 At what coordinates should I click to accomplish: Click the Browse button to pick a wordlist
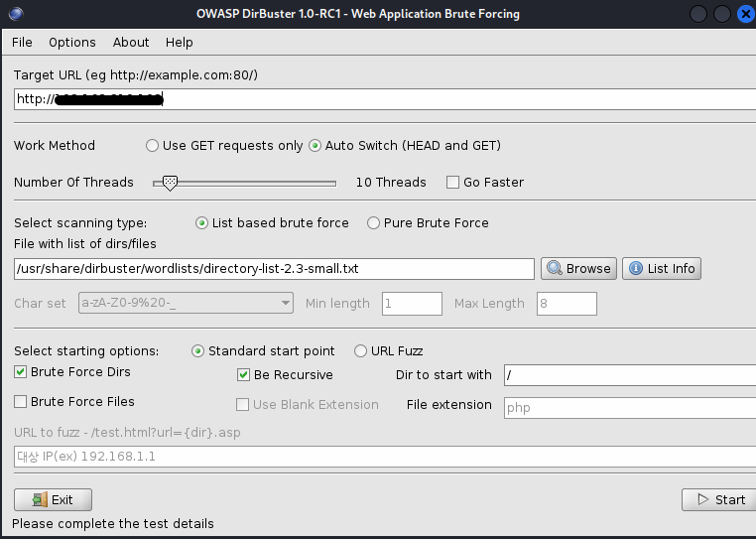tap(578, 268)
